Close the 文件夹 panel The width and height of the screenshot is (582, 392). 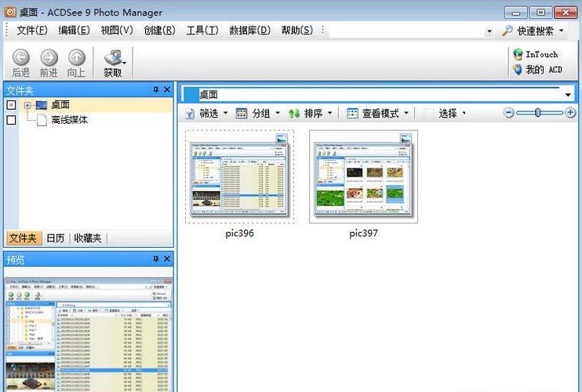coord(167,89)
